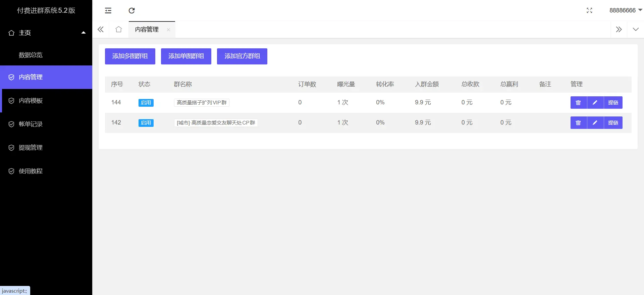Toggle the 启用 status for row 142
644x295 pixels.
click(146, 123)
